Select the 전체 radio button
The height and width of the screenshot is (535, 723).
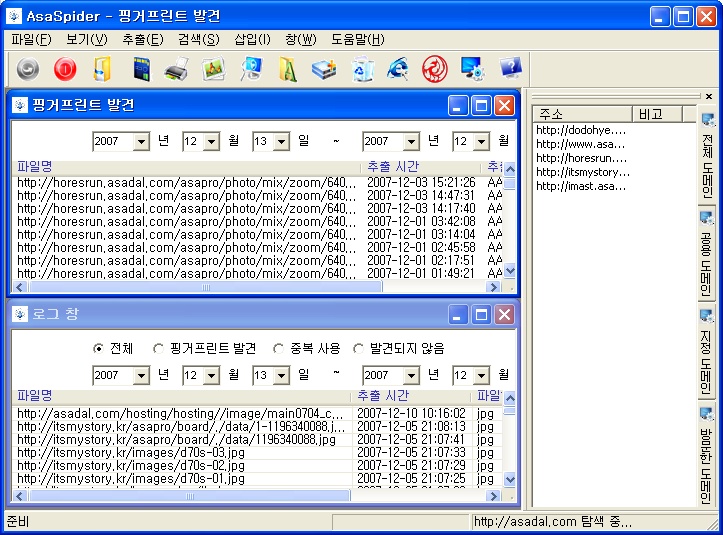pos(98,348)
